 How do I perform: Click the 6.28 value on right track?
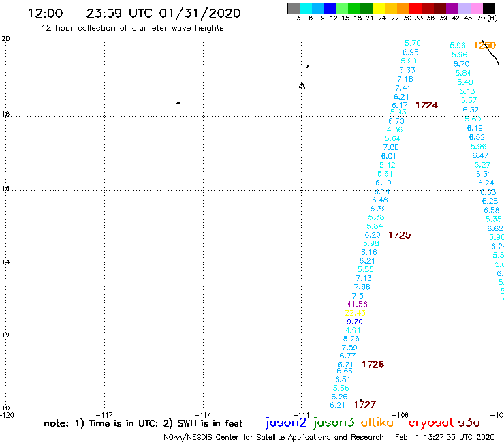point(490,201)
